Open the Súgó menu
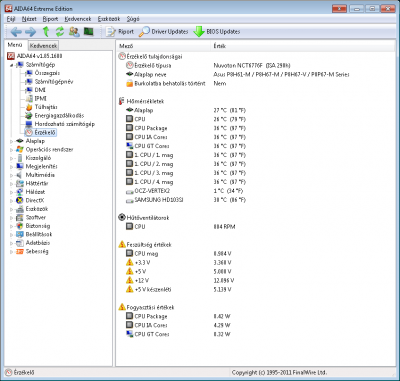 (133, 19)
